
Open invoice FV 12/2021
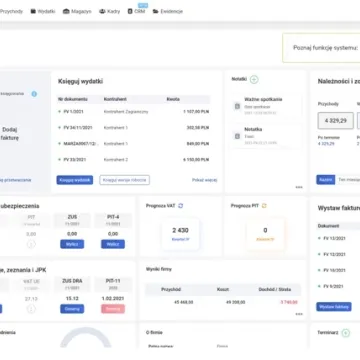coord(334,254)
